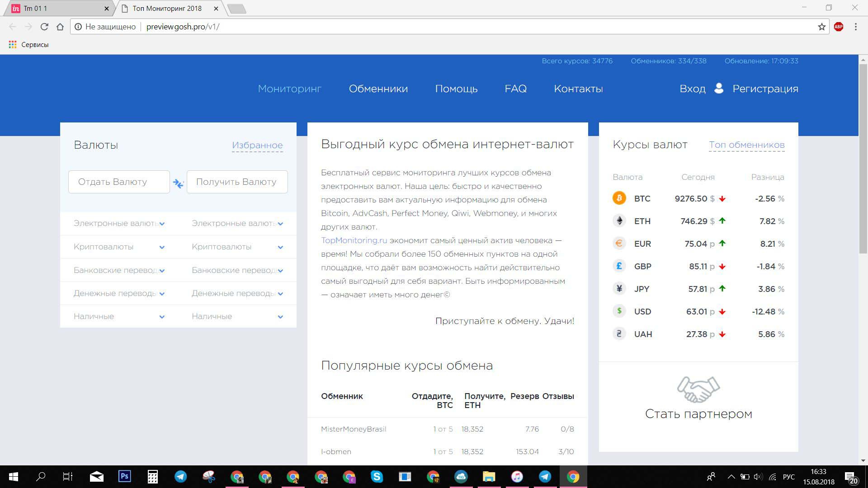Click the red down arrow next to BTC rate
The width and height of the screenshot is (868, 488).
[722, 199]
